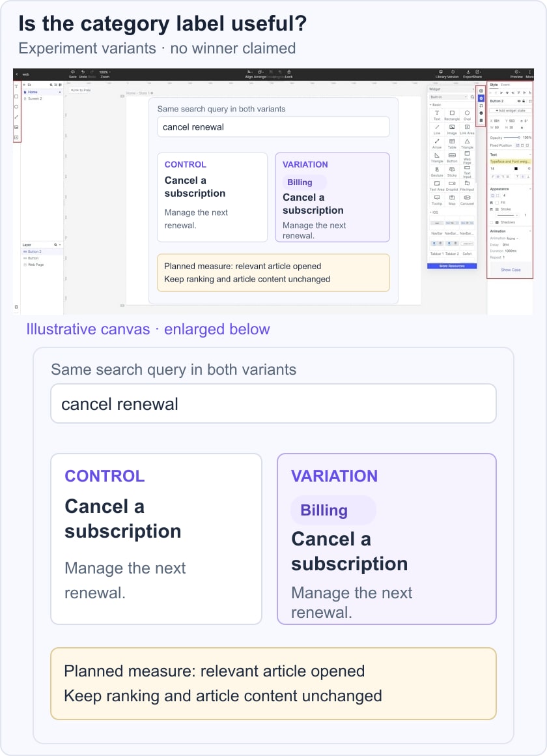The image size is (547, 756).
Task: Click the small cancel renewal search field
Action: [273, 127]
